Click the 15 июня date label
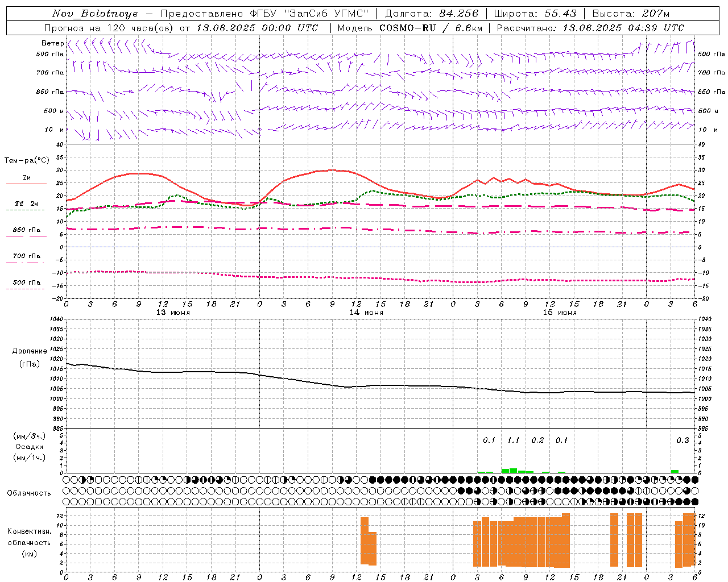Image resolution: width=728 pixels, height=582 pixels. point(560,313)
